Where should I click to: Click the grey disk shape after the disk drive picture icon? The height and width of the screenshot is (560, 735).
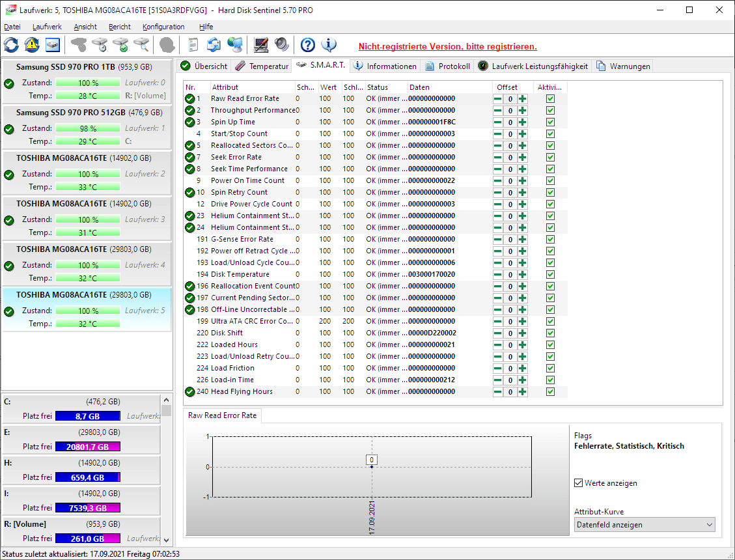(79, 45)
